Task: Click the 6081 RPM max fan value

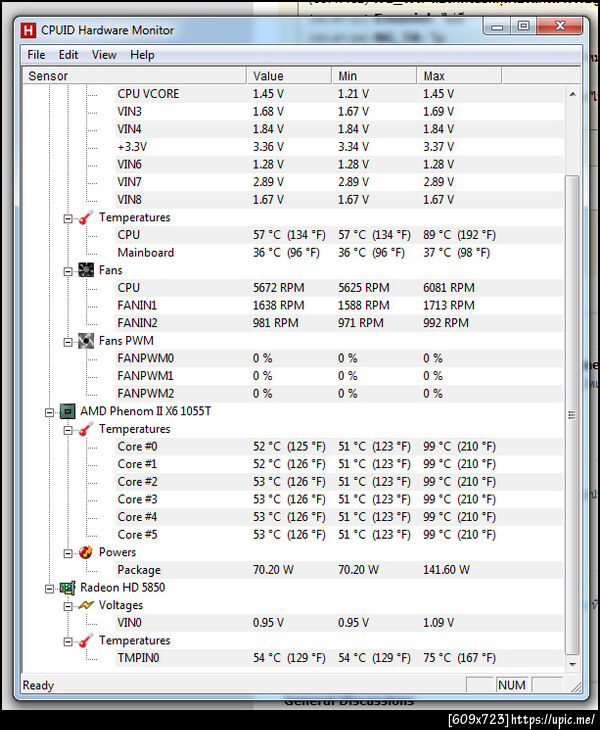Action: click(x=449, y=288)
